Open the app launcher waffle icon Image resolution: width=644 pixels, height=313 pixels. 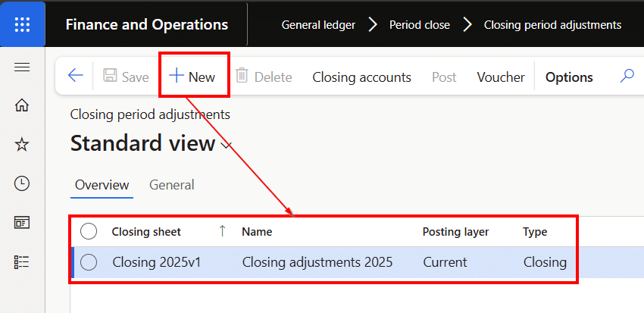tap(22, 24)
